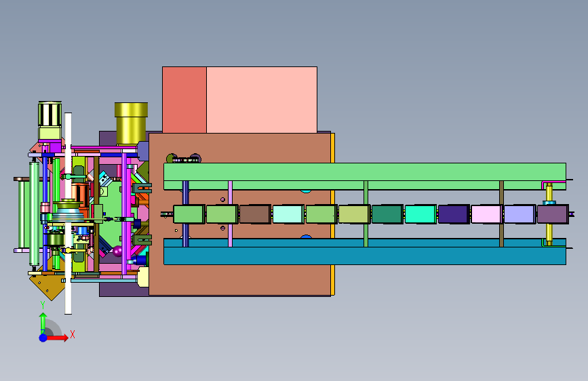Select the pale cyan box on conveyor
588x381 pixels.
coord(288,214)
